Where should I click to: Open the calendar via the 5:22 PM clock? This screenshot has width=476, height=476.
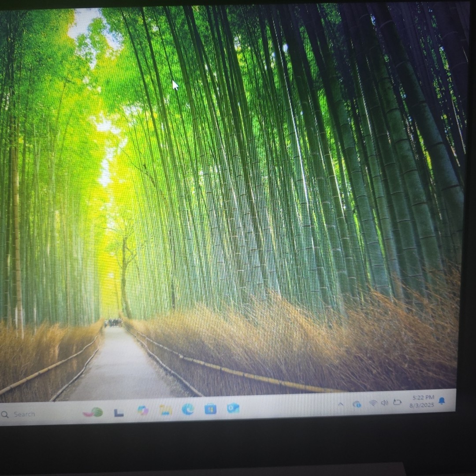click(422, 402)
